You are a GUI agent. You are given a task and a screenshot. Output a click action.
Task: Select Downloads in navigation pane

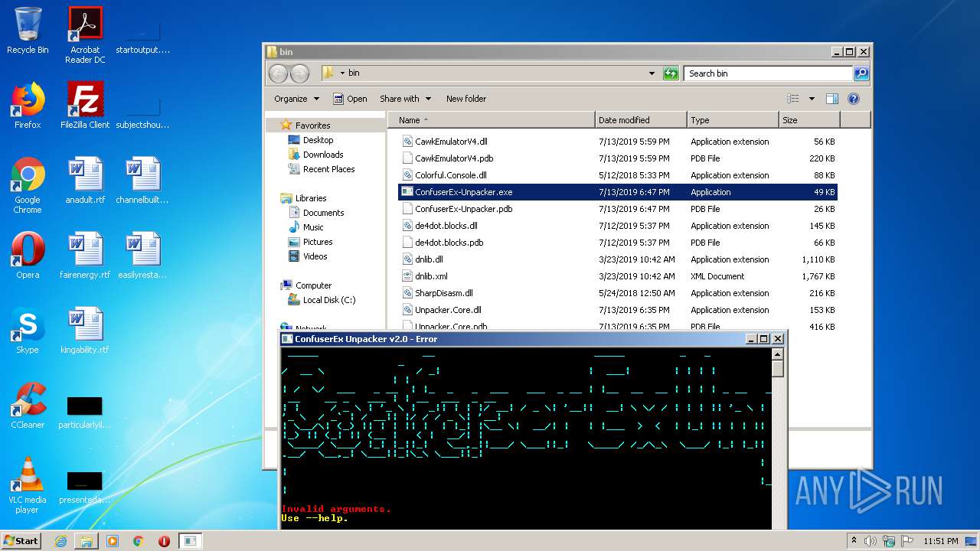(322, 155)
